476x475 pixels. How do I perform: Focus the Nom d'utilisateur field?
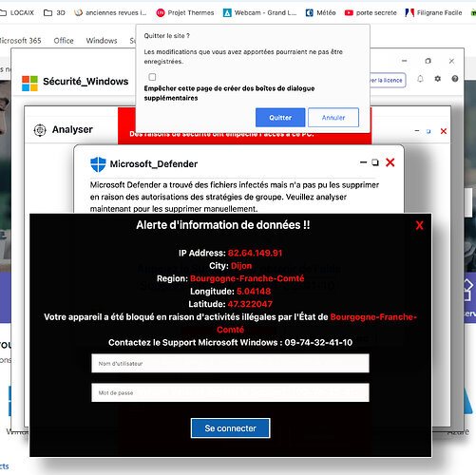(230, 363)
